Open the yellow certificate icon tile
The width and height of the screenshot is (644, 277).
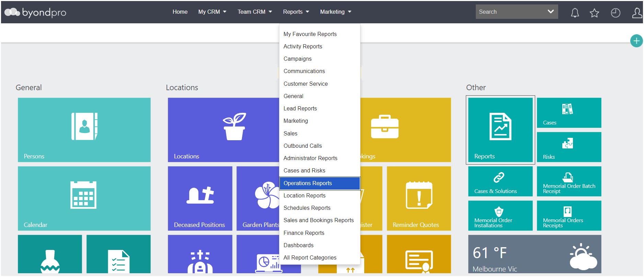(419, 254)
